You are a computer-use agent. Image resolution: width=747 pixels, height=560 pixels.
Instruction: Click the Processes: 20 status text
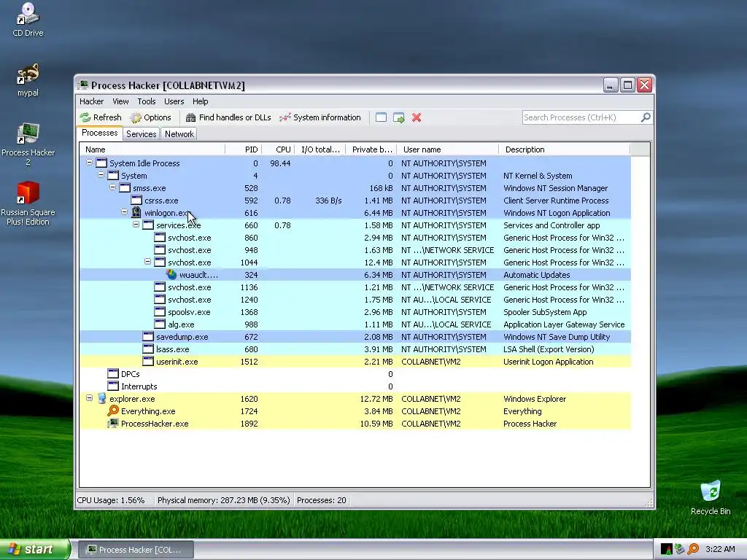321,500
